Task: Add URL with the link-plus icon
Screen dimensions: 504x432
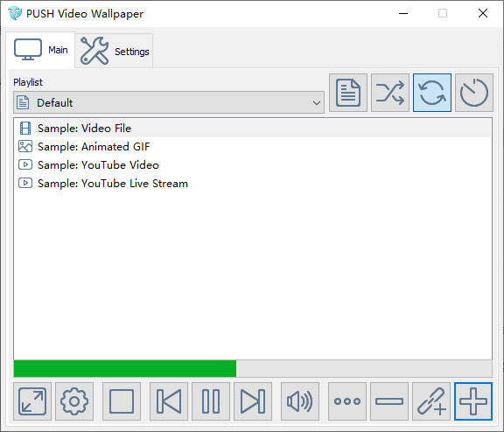Action: point(431,401)
